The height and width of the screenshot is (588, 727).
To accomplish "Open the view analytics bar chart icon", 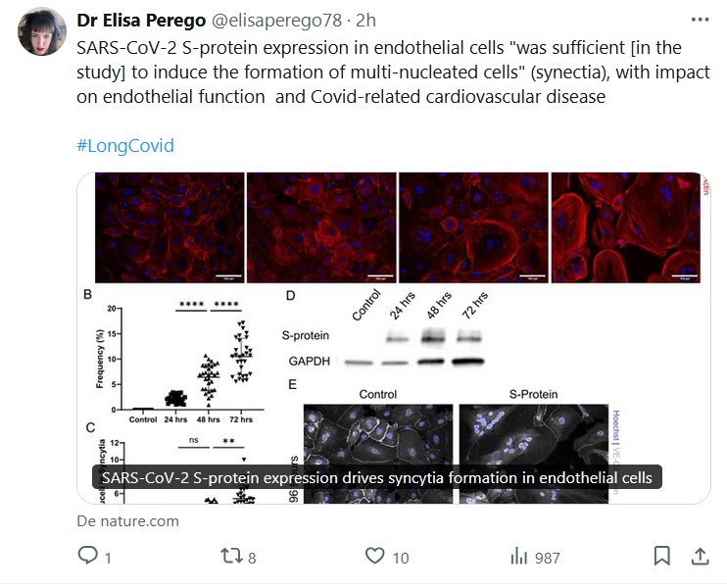I will click(518, 557).
